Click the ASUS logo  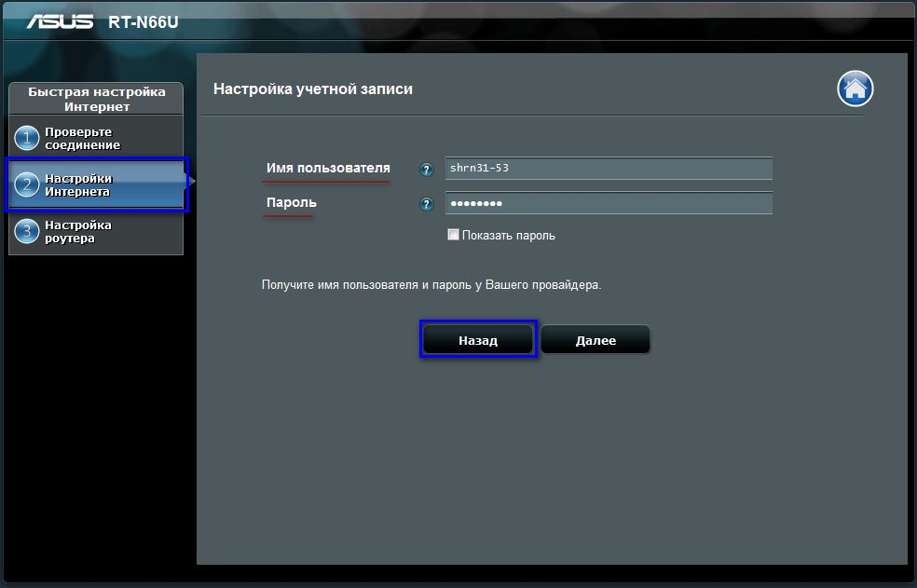(60, 21)
